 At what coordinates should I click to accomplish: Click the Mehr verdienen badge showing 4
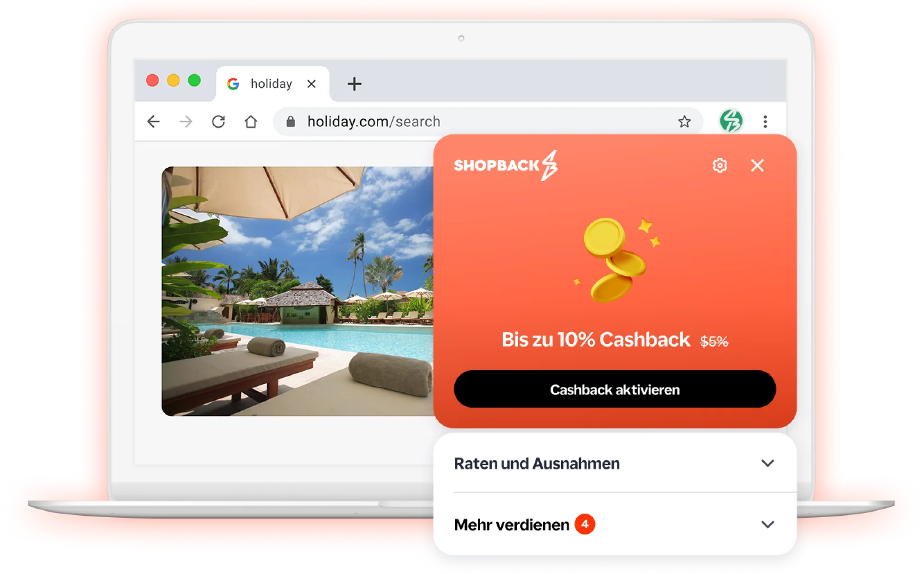tap(585, 524)
